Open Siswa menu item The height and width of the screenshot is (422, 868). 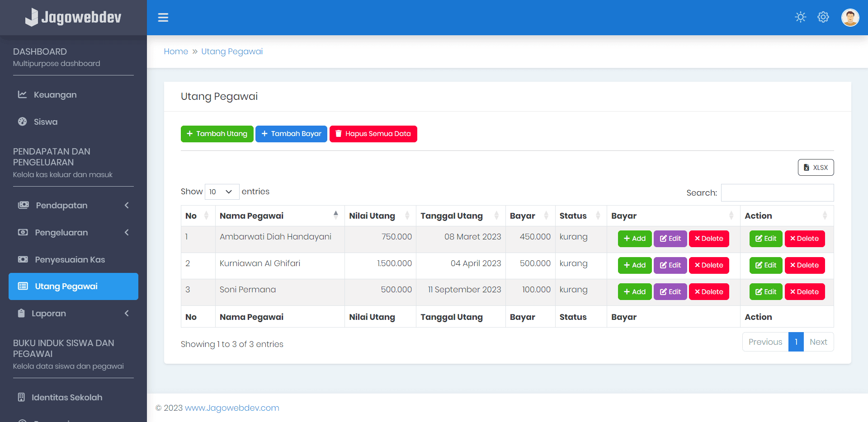(x=73, y=122)
